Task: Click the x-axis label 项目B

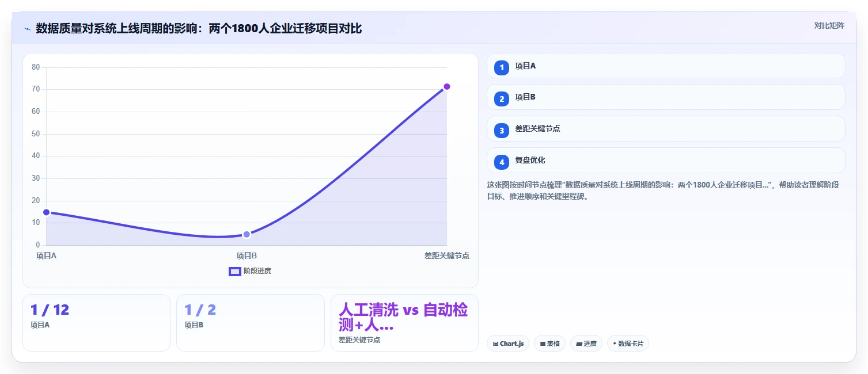Action: click(x=247, y=255)
